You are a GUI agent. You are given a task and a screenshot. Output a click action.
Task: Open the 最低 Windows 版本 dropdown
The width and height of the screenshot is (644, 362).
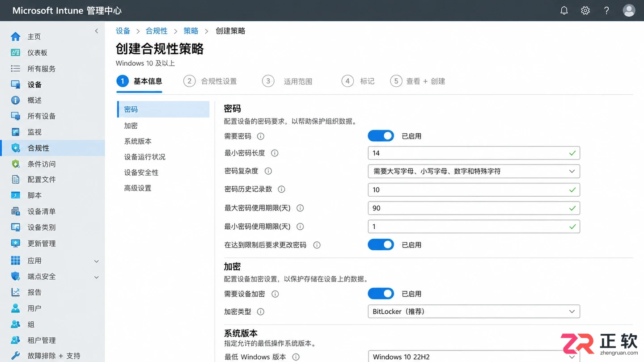[474, 356]
